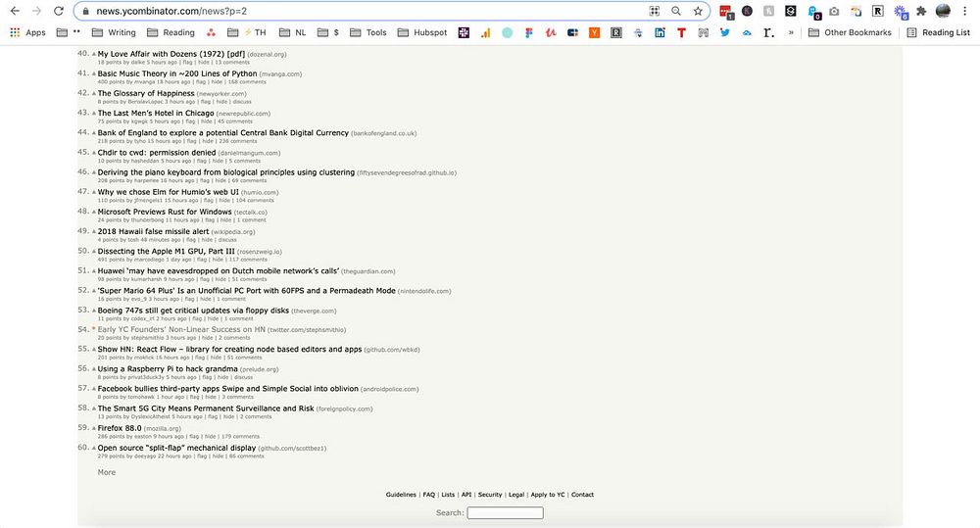980x528 pixels.
Task: Open the blue gear extension with a badge
Action: [900, 11]
